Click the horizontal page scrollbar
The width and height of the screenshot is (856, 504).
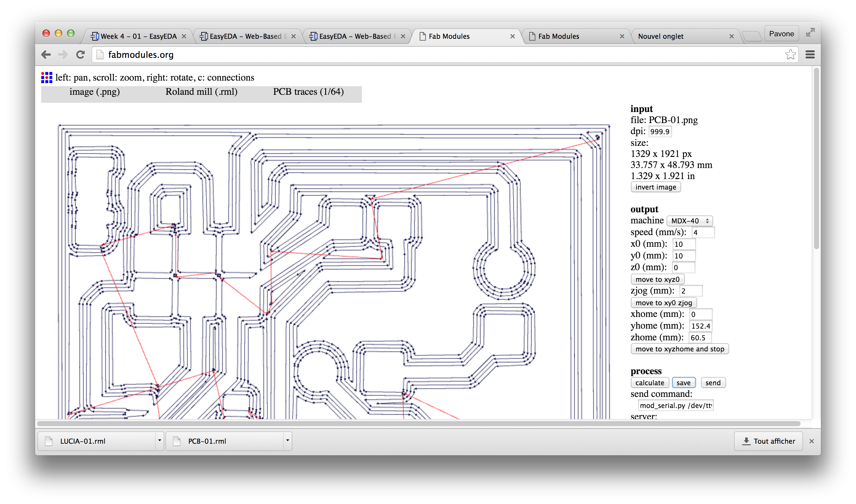[x=418, y=423]
